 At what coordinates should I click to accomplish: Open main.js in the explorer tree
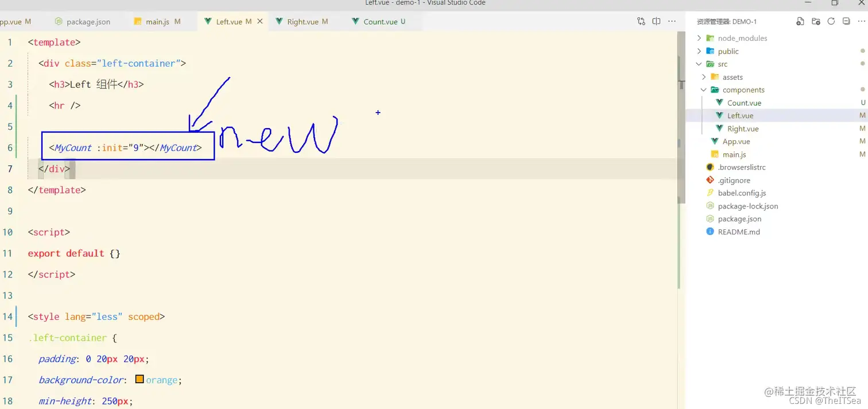coord(734,155)
